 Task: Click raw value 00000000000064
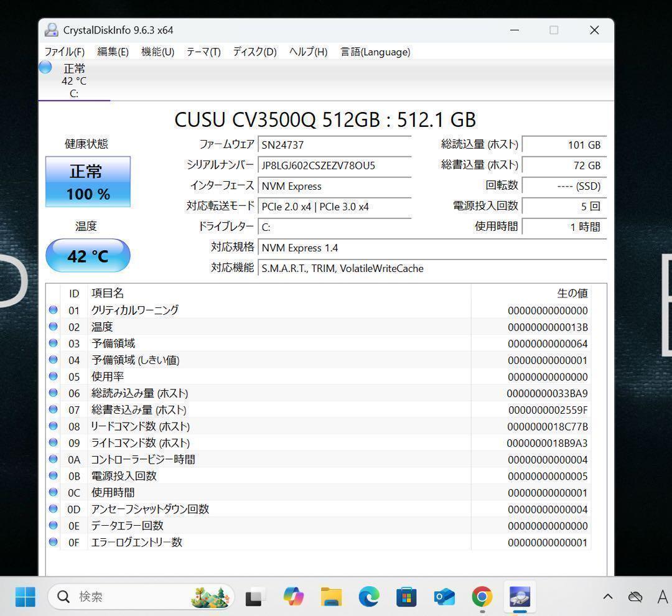[548, 344]
